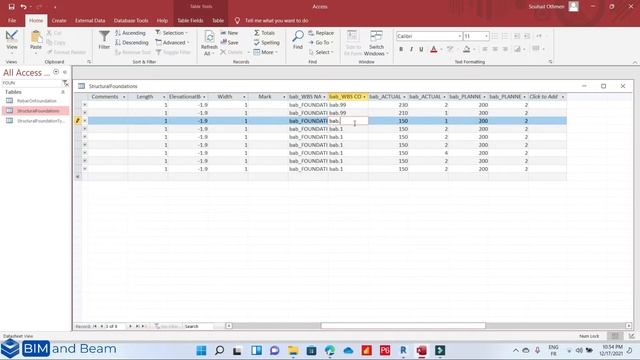Apply background fill color bucket

click(467, 49)
